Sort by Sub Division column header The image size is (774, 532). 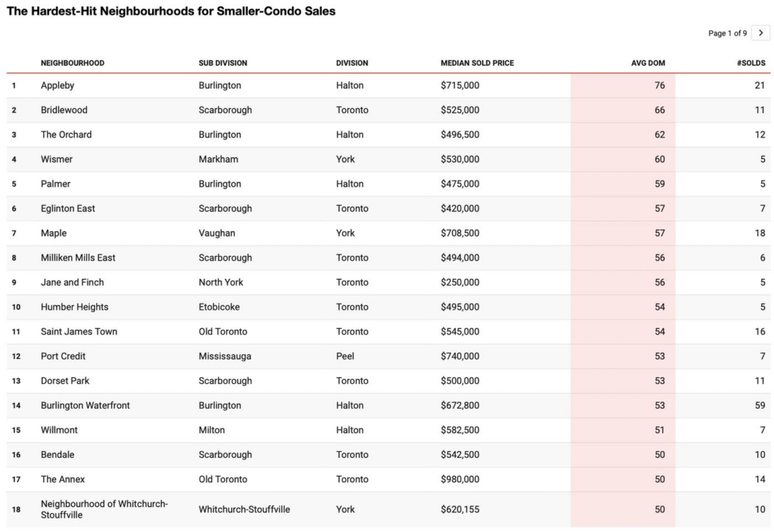[223, 63]
